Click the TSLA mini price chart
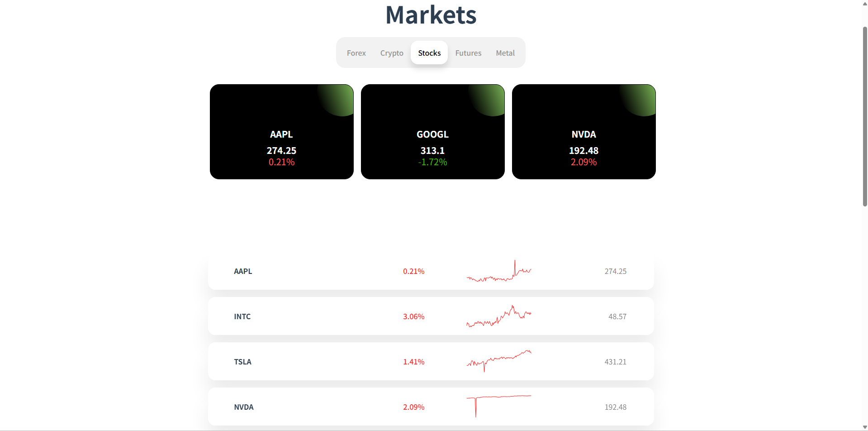868x431 pixels. click(x=499, y=361)
